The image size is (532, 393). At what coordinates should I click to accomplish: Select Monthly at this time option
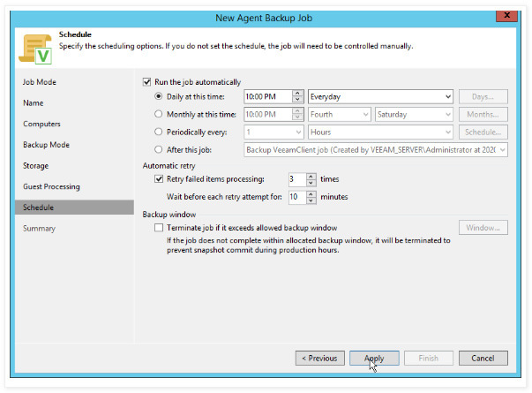(159, 115)
